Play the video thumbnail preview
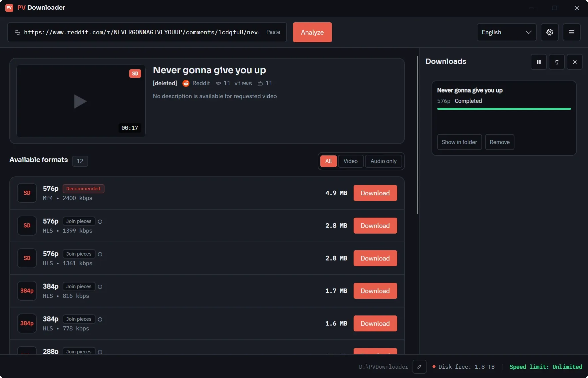 (80, 101)
